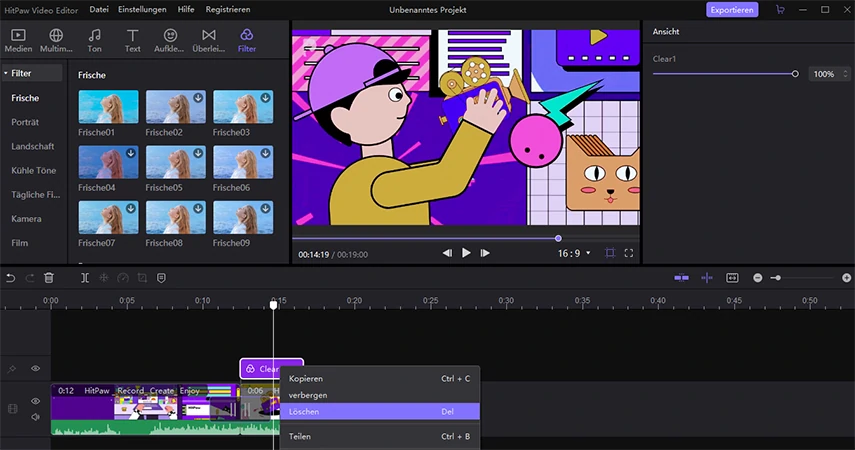855x450 pixels.
Task: Step to previous frame in preview
Action: pos(447,253)
